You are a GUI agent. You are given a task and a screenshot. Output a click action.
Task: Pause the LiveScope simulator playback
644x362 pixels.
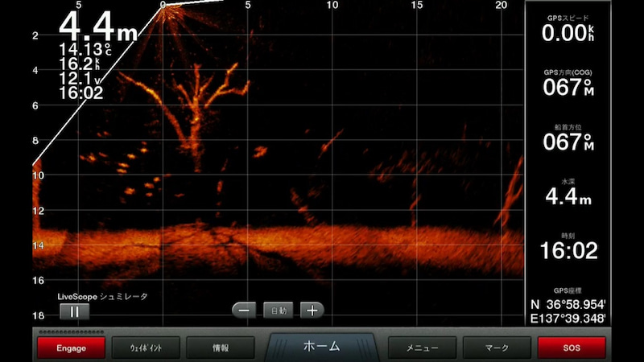point(74,311)
